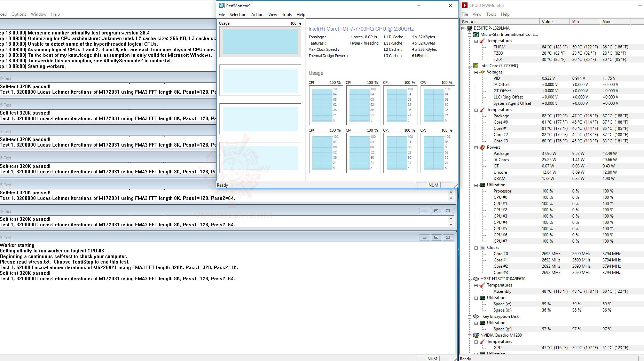Open the PerfMonitor2 Tools menu
Screen dimensions: 644x361
click(287, 15)
